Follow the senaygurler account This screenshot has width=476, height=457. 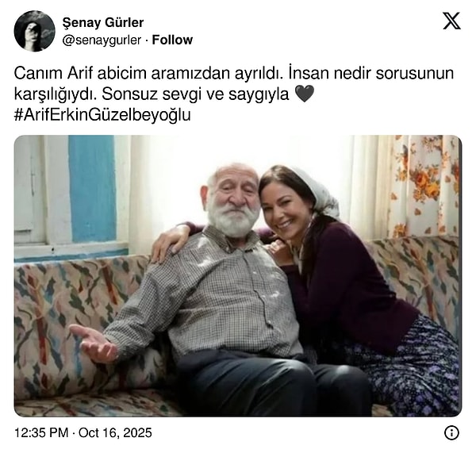pos(172,40)
